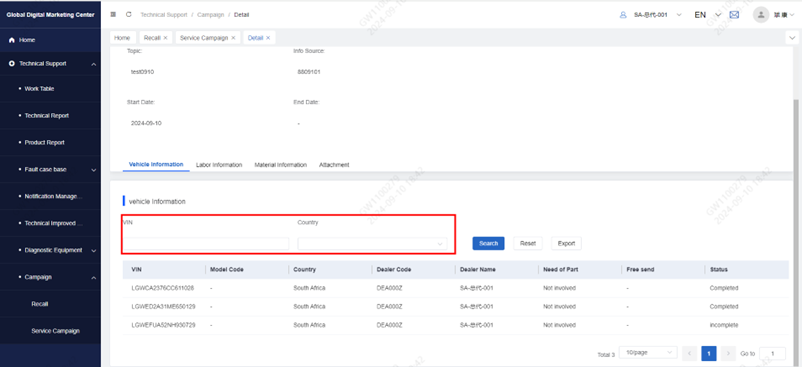Open the EN language dropdown
Image resolution: width=802 pixels, height=367 pixels.
(718, 15)
